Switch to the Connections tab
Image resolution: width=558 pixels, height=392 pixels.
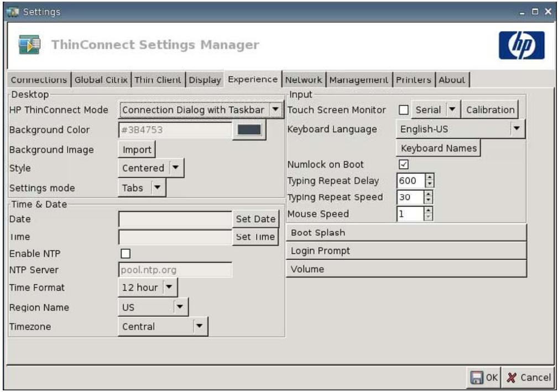(39, 80)
